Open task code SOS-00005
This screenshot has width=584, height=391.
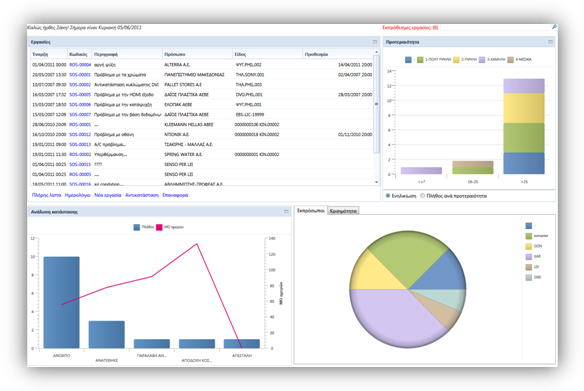pos(80,95)
